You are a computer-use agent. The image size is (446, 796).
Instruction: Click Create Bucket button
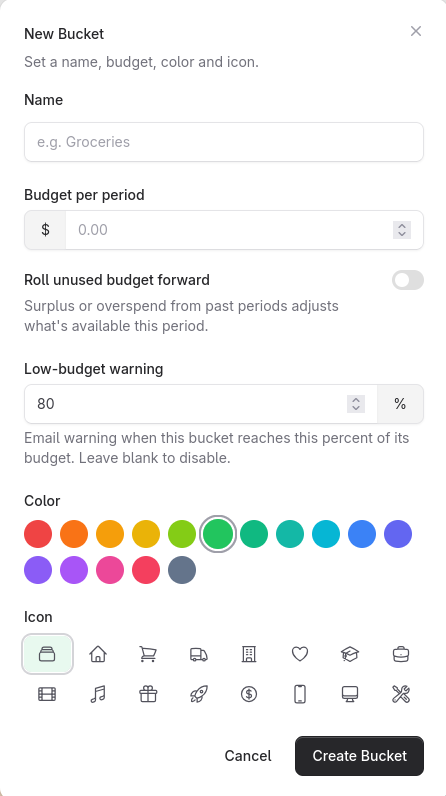pyautogui.click(x=359, y=756)
